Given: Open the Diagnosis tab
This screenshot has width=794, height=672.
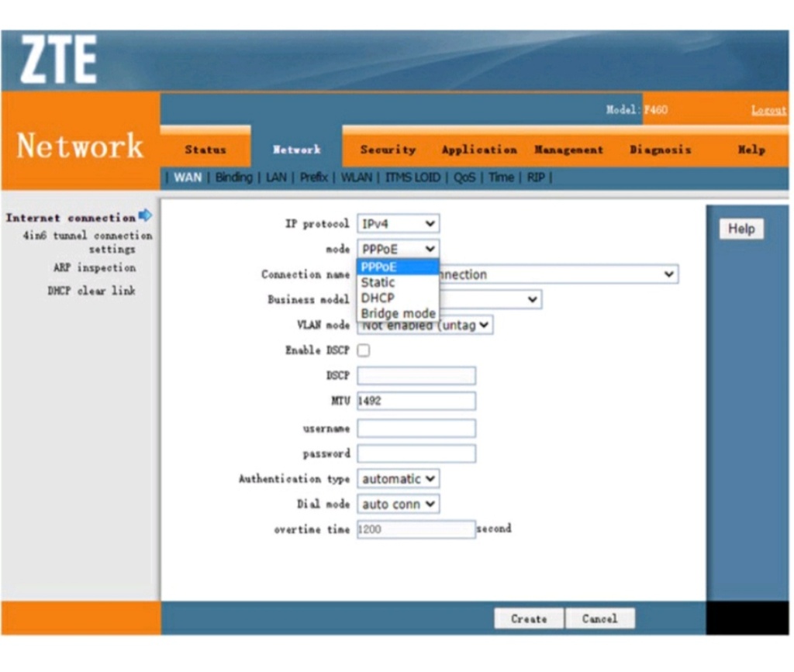Looking at the screenshot, I should [661, 150].
